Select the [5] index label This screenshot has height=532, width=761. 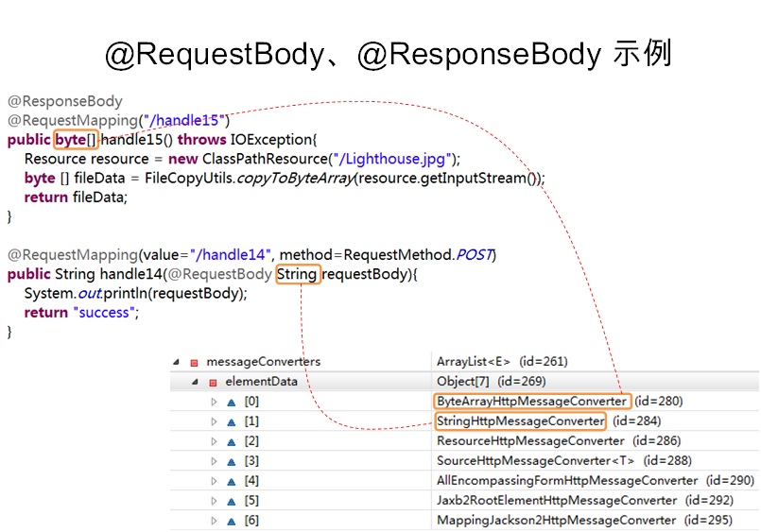click(x=251, y=501)
